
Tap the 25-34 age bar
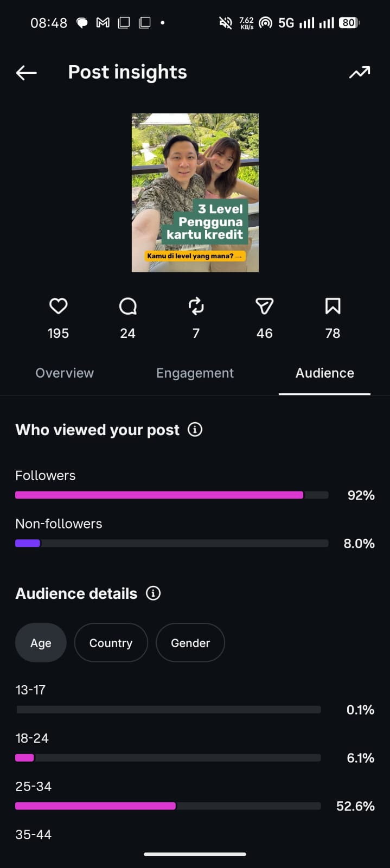coord(168,806)
